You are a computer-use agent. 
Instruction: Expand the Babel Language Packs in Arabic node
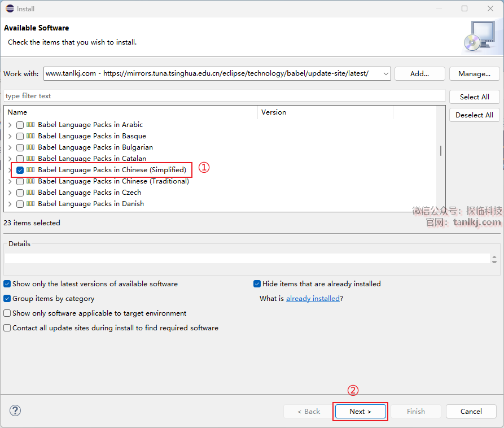[10, 125]
